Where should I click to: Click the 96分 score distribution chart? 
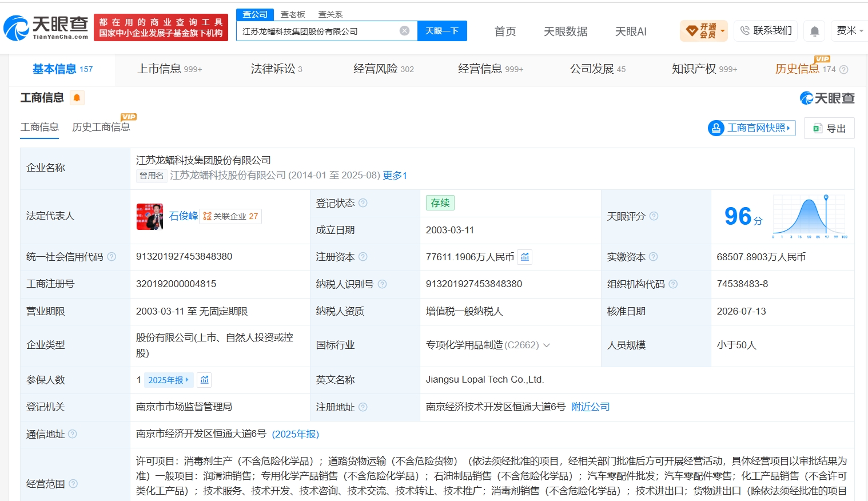(810, 216)
